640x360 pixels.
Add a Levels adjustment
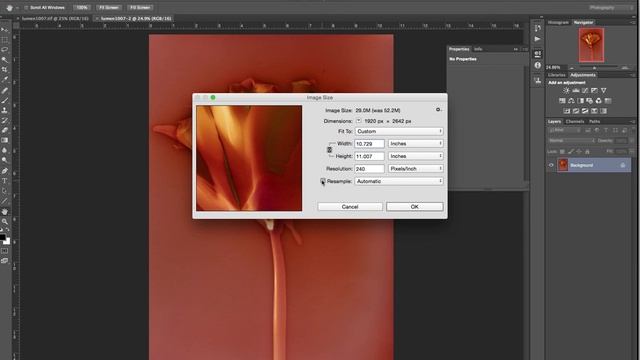tap(576, 91)
